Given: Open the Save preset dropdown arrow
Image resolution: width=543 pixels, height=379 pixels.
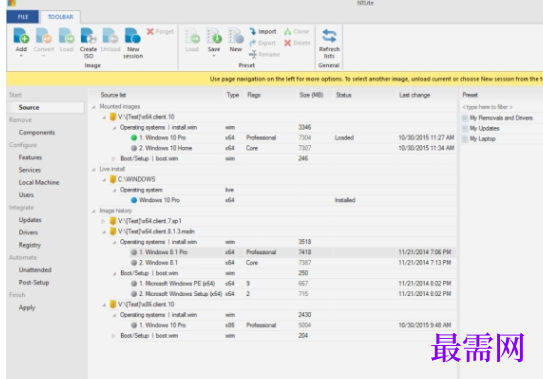Looking at the screenshot, I should point(214,56).
